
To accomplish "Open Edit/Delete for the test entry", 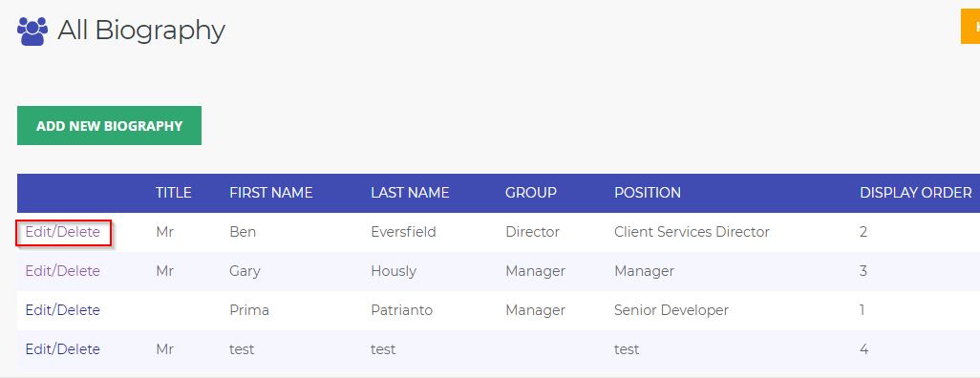I will [x=62, y=349].
